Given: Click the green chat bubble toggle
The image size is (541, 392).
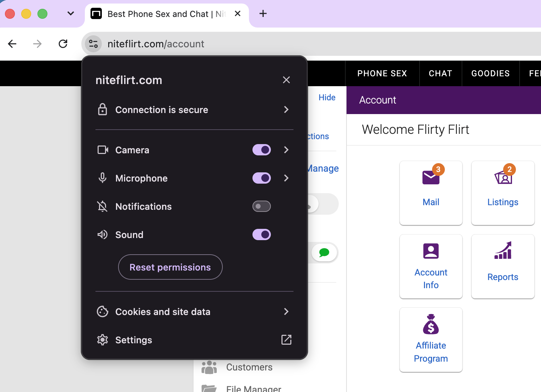Looking at the screenshot, I should pyautogui.click(x=324, y=253).
